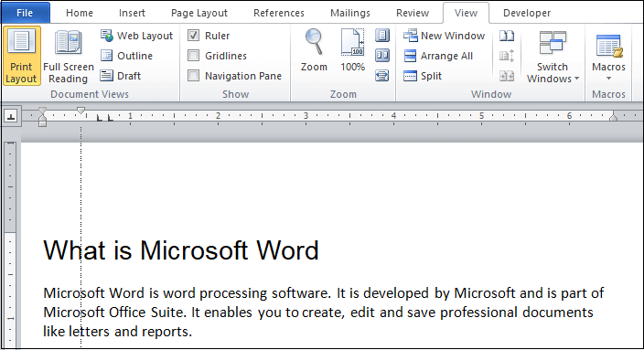
Task: Choose One Page zoom icon
Action: click(x=382, y=36)
